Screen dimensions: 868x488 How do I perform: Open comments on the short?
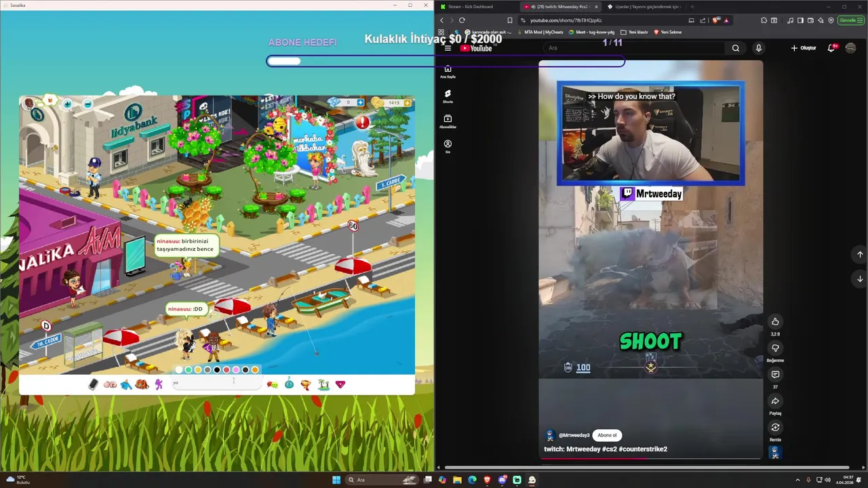tap(775, 374)
